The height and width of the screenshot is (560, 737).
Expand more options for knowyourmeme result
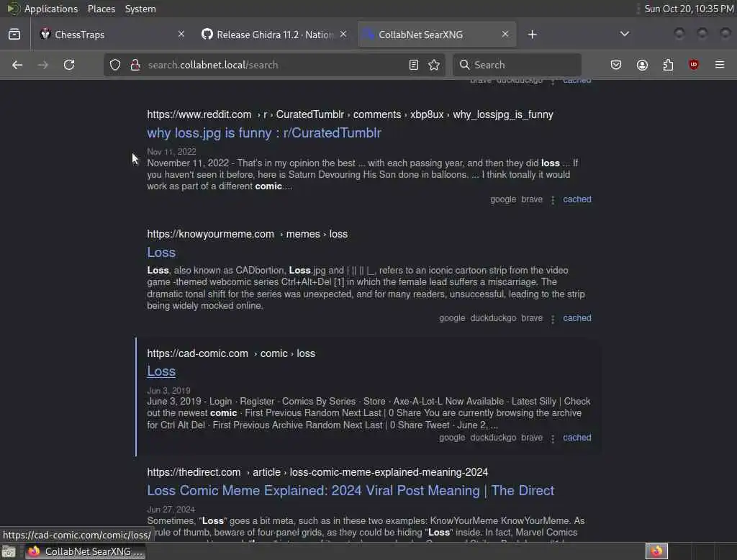point(553,319)
